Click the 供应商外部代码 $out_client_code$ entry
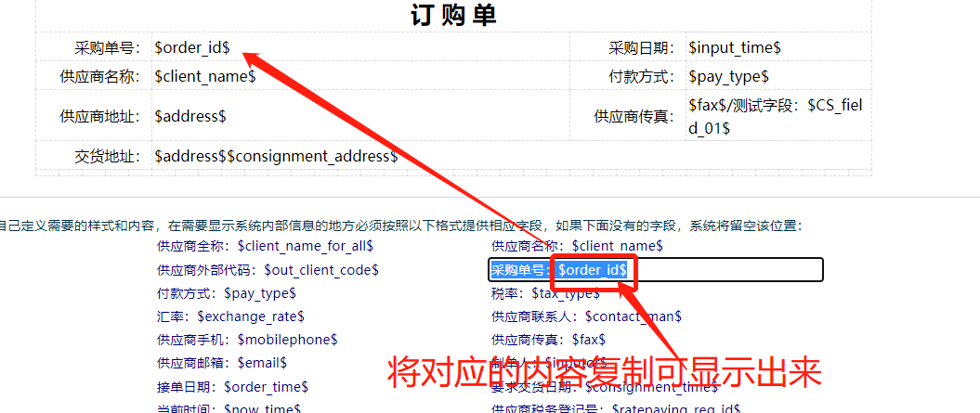 pyautogui.click(x=268, y=270)
